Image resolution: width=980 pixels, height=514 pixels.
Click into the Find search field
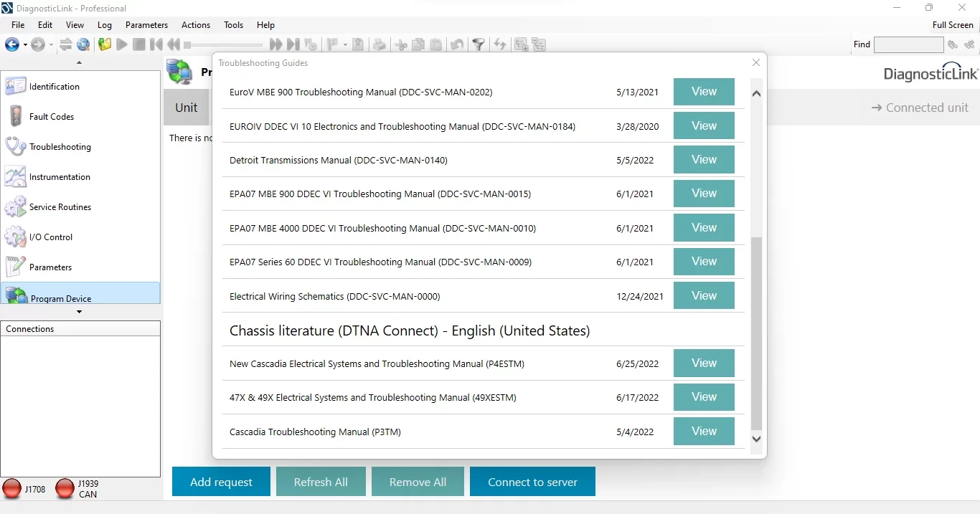tap(908, 44)
